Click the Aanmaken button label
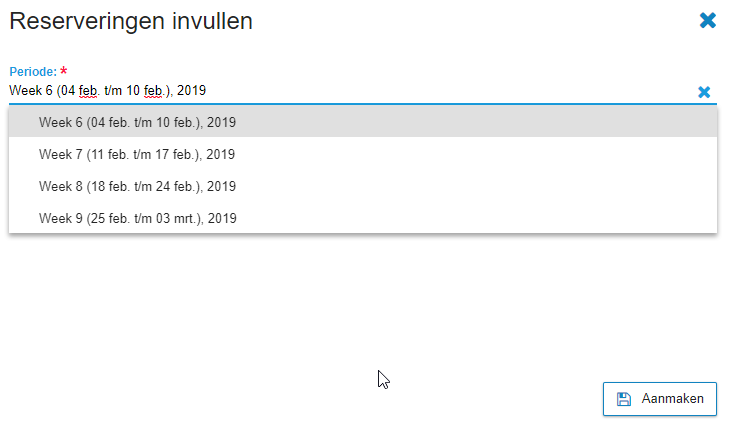This screenshot has height=425, width=734. [x=672, y=398]
